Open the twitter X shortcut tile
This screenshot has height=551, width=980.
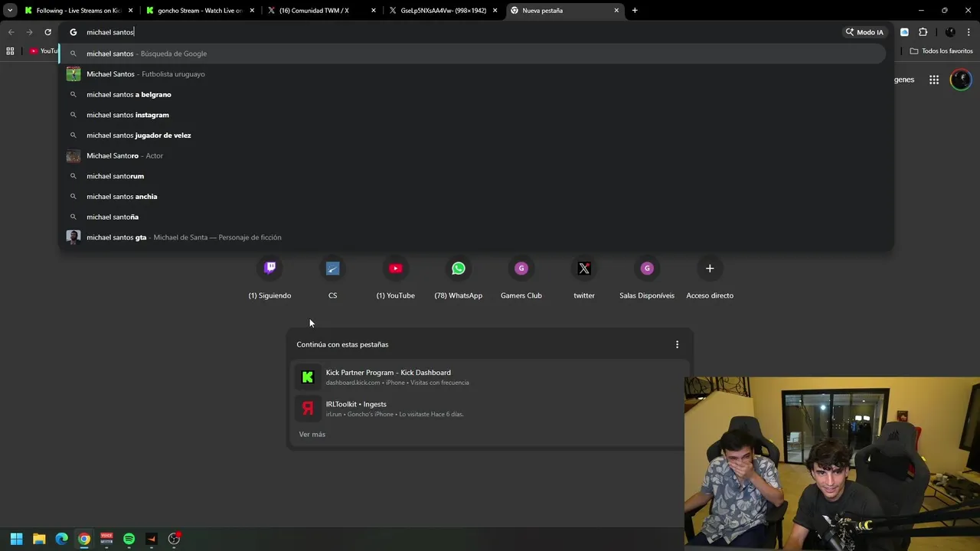pos(584,279)
